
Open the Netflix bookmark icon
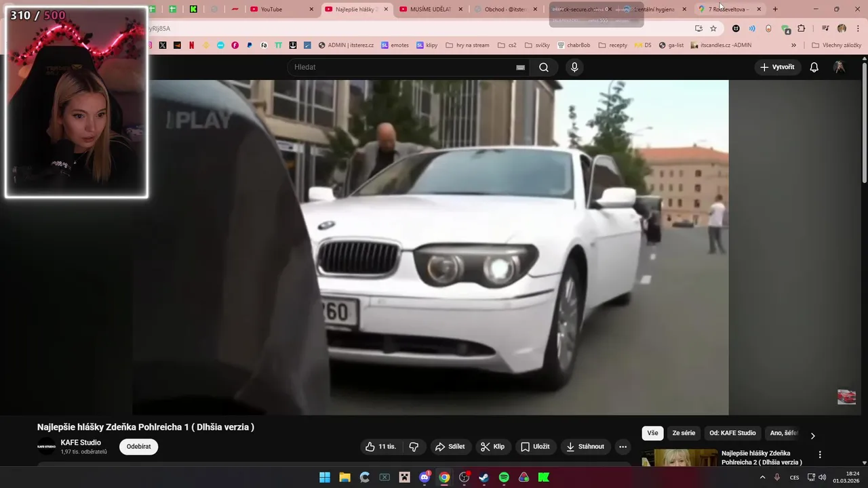point(191,45)
